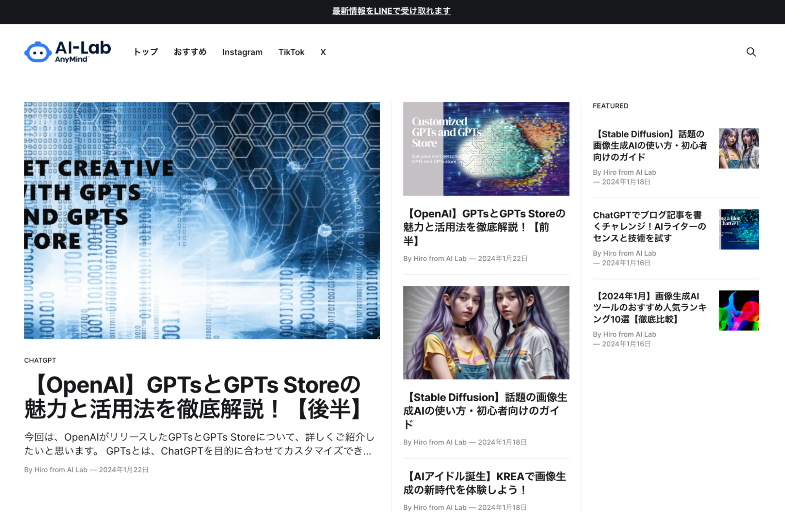Screen dimensions: 785x532
Task: Click the featured Stable Diffusion girls thumbnail
Action: click(x=739, y=148)
